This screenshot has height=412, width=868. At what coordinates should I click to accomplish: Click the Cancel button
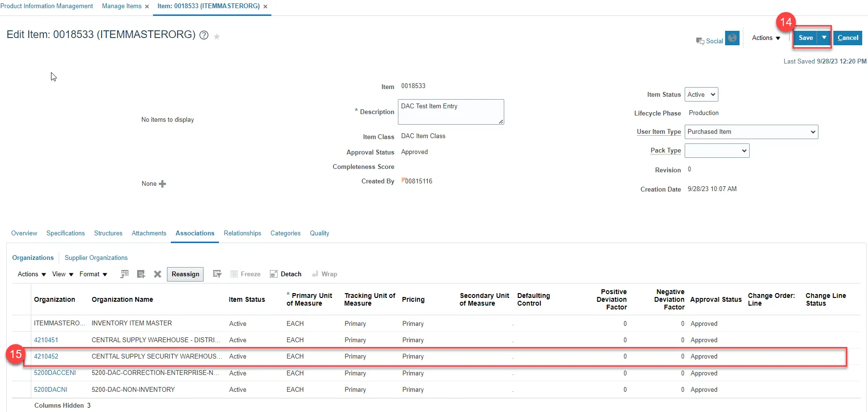click(x=848, y=38)
